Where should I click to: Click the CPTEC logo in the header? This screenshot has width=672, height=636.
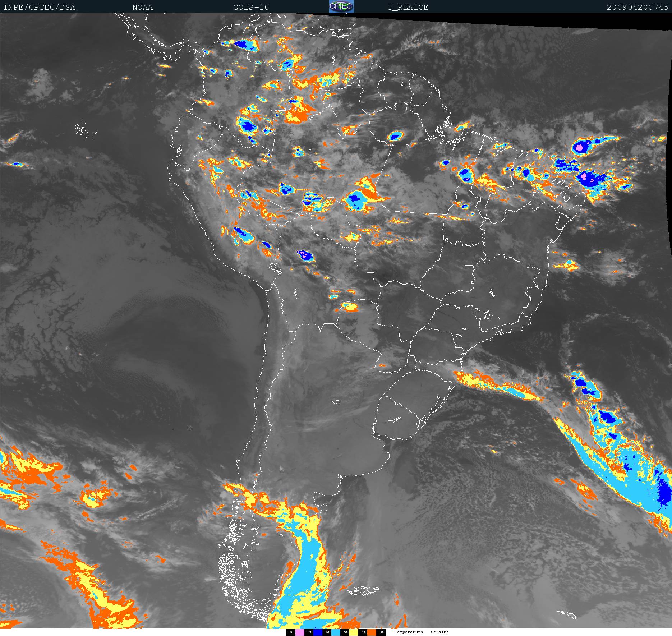(341, 6)
